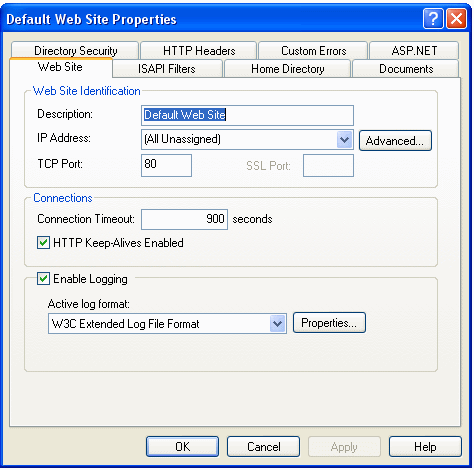474x470 pixels.
Task: Click the Help button at bottom
Action: click(425, 447)
